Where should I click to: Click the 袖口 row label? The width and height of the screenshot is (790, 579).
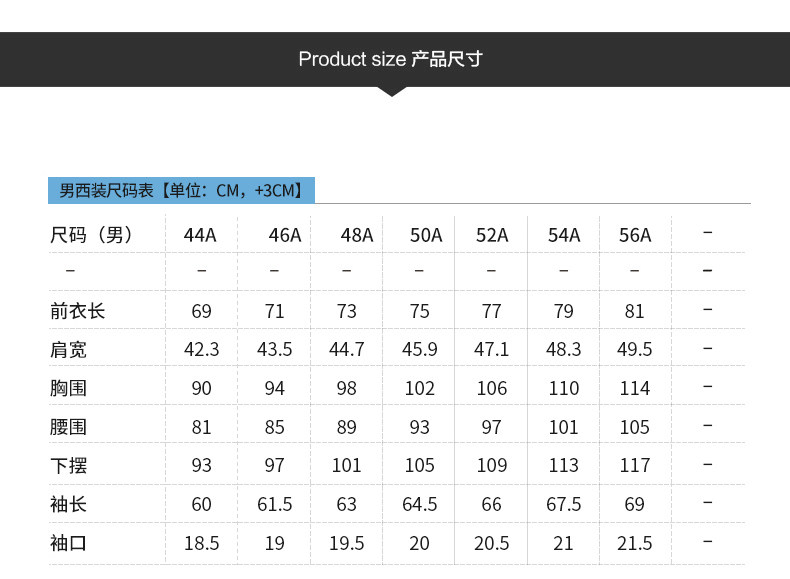pyautogui.click(x=69, y=543)
